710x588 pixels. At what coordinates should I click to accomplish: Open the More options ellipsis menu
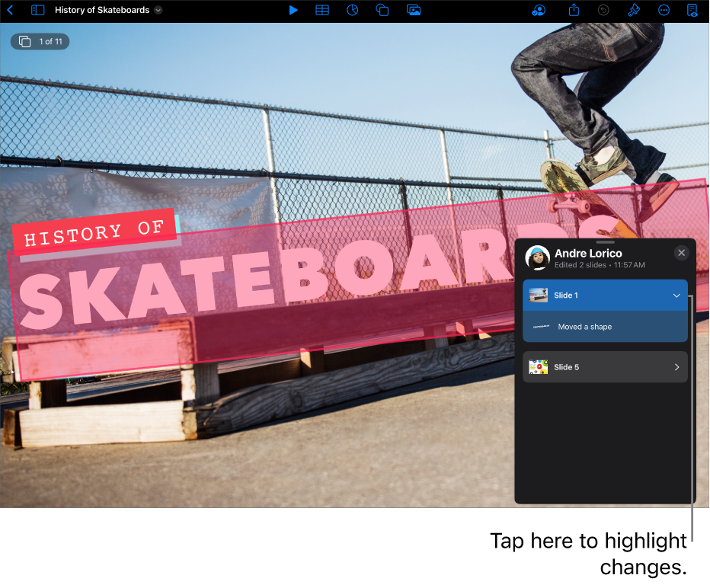(x=664, y=11)
